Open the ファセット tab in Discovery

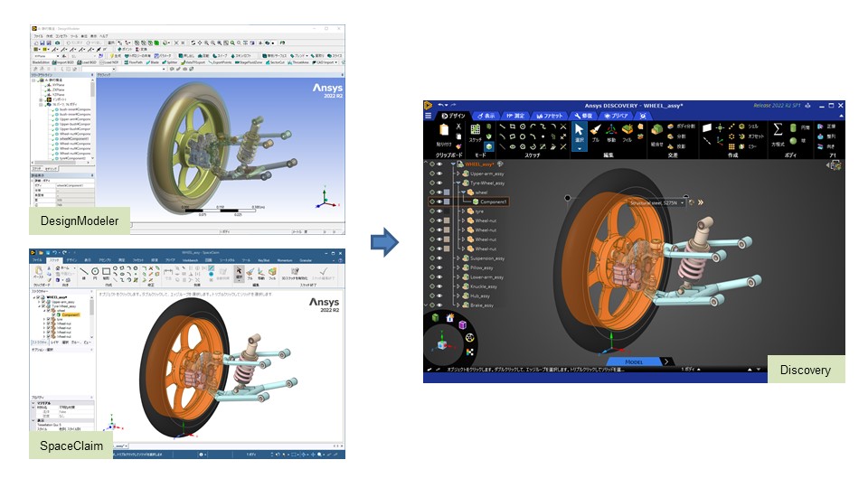tap(549, 116)
